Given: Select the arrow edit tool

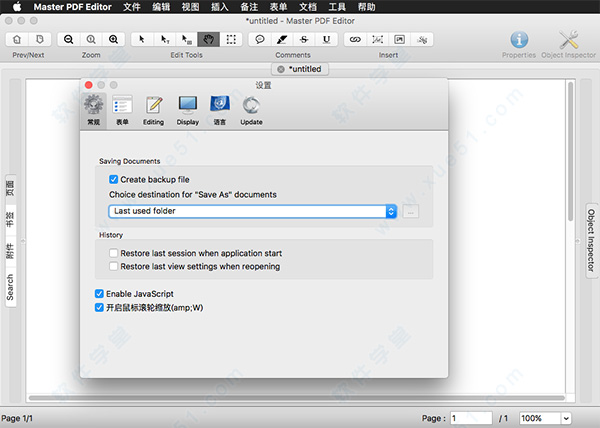Looking at the screenshot, I should tap(142, 39).
